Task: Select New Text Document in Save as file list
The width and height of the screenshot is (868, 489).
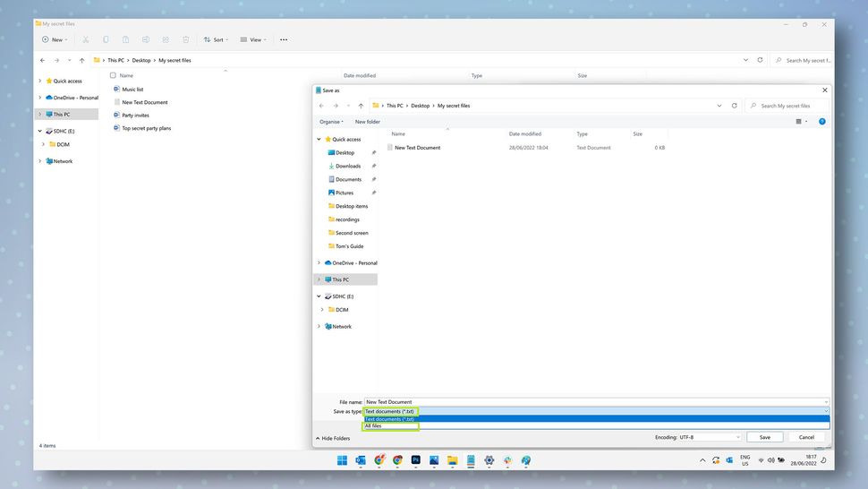Action: [x=417, y=148]
